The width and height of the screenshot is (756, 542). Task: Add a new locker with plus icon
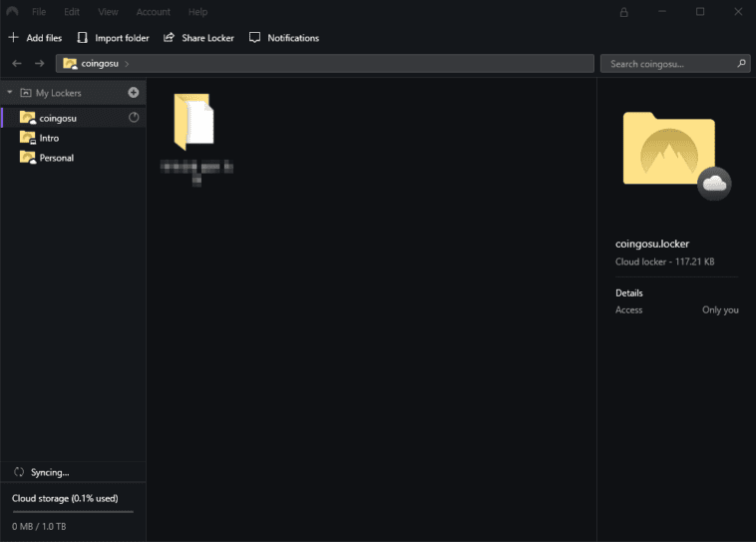tap(134, 93)
